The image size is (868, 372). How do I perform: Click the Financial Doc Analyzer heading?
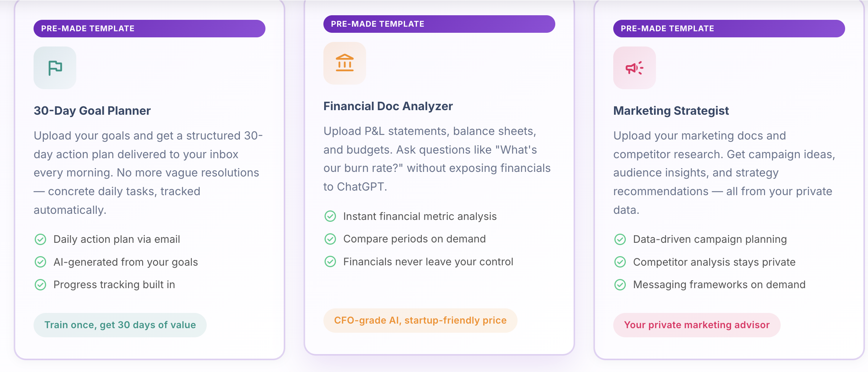coord(388,106)
